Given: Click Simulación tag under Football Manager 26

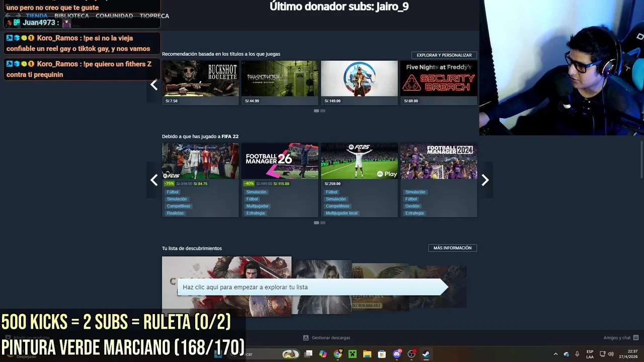Looking at the screenshot, I should 256,192.
